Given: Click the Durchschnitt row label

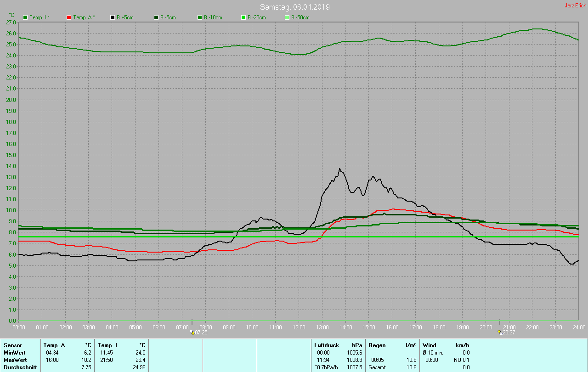Looking at the screenshot, I should click(19, 367).
